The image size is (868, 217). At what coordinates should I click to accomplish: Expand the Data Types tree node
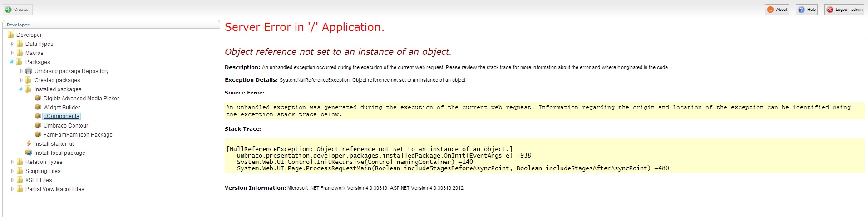tap(12, 44)
